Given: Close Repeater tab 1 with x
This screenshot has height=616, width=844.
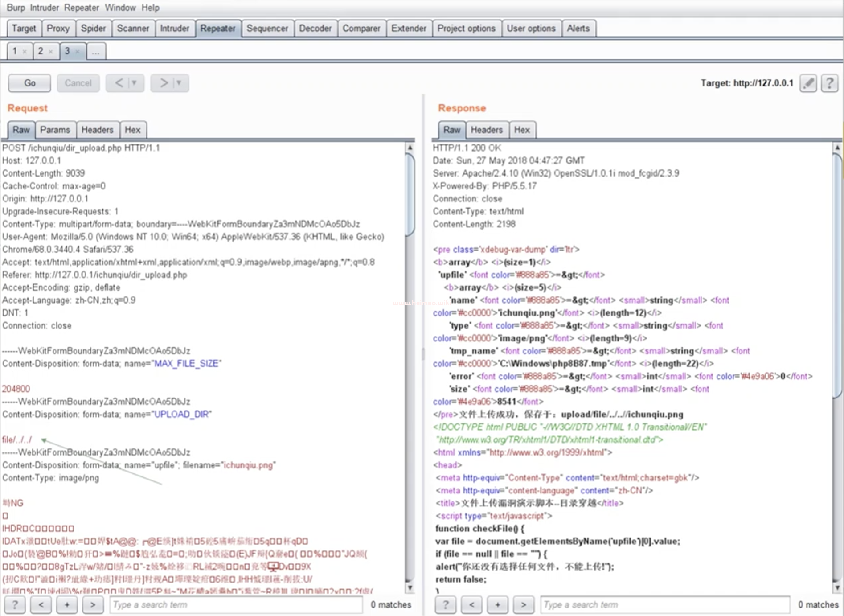Looking at the screenshot, I should 25,52.
